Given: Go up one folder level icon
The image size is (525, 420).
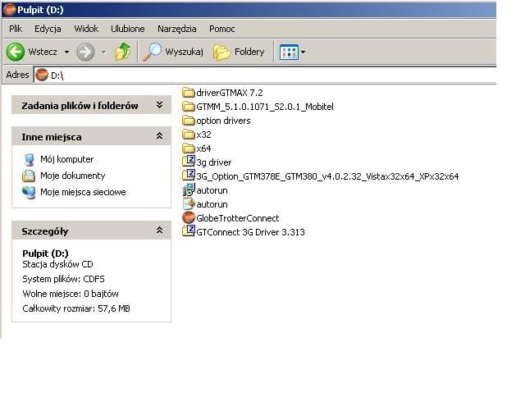Looking at the screenshot, I should coord(123,52).
